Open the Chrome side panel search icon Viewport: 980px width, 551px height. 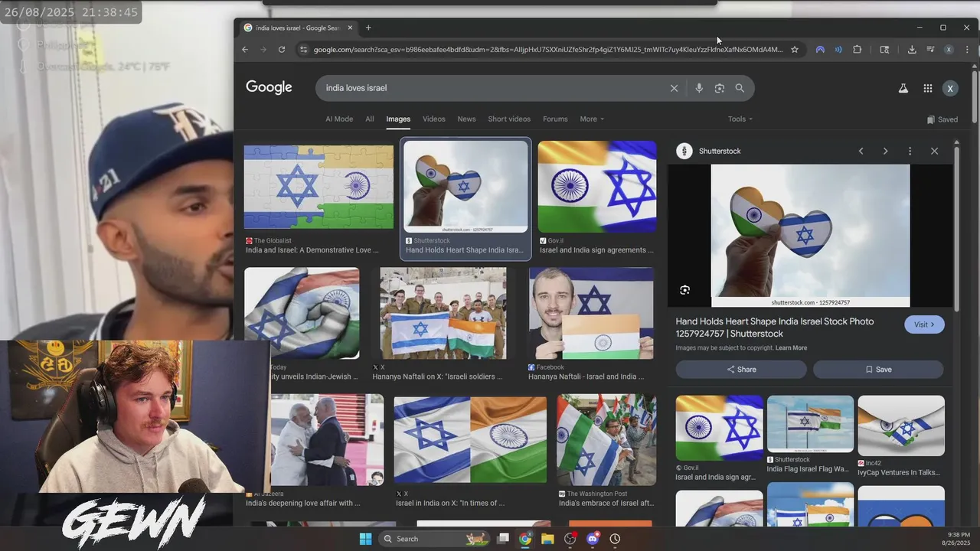(x=884, y=50)
